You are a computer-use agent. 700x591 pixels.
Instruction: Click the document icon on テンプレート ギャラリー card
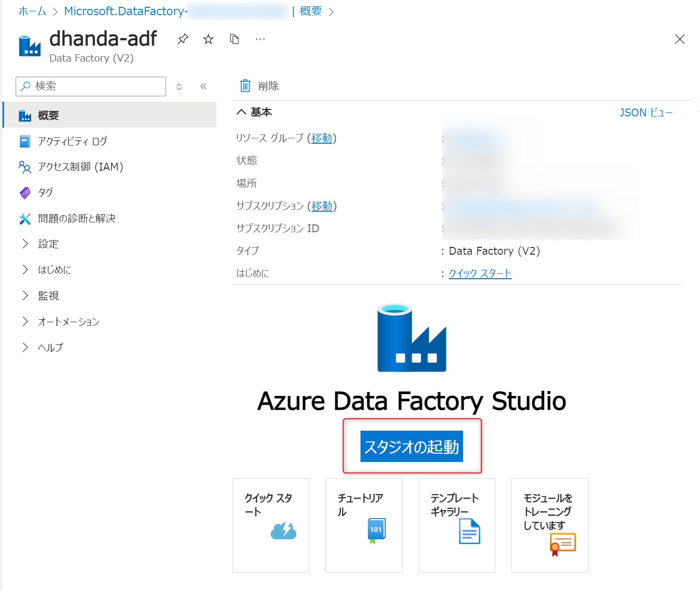tap(469, 531)
